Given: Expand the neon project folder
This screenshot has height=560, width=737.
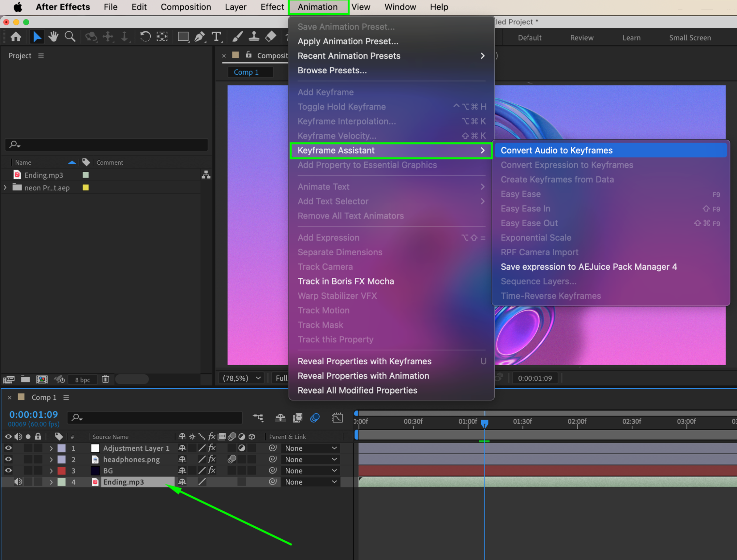Looking at the screenshot, I should coord(5,188).
